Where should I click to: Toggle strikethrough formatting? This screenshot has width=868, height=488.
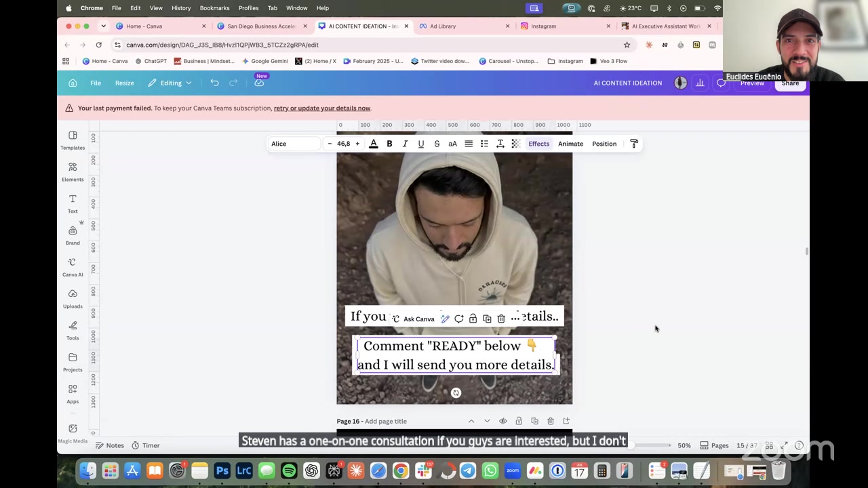(437, 144)
